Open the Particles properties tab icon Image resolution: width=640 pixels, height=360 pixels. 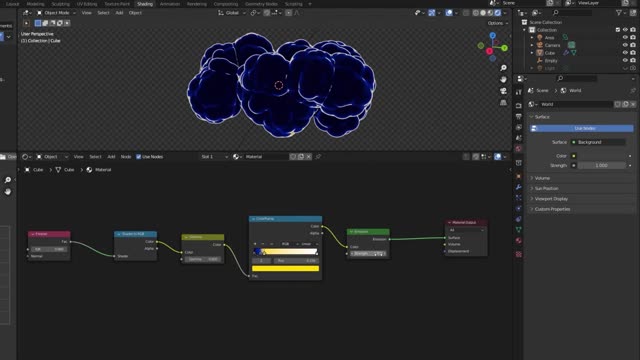(x=518, y=198)
